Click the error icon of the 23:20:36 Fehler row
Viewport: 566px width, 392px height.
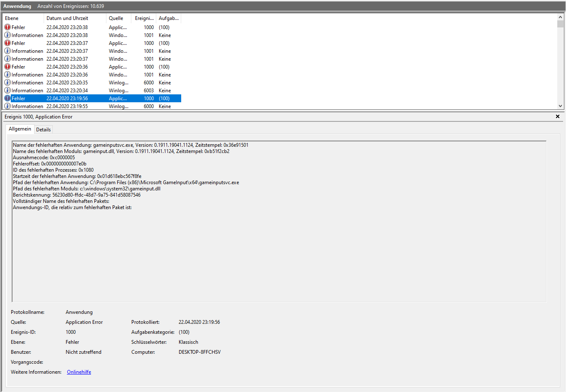[x=7, y=67]
